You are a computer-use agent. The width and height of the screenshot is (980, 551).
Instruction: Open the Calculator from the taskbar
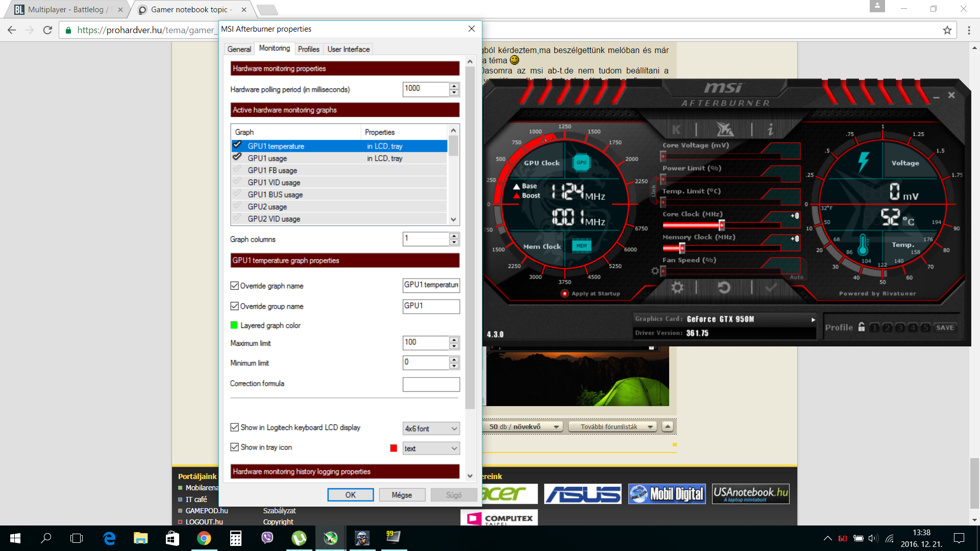[x=235, y=538]
